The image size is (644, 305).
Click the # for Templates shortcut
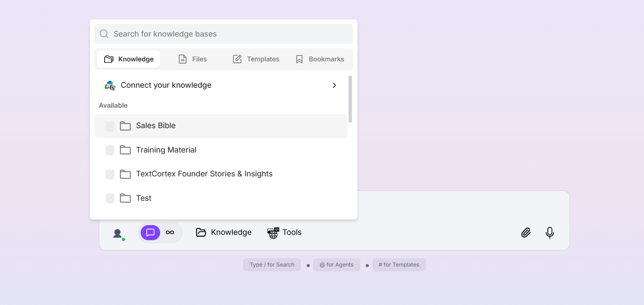pos(399,265)
